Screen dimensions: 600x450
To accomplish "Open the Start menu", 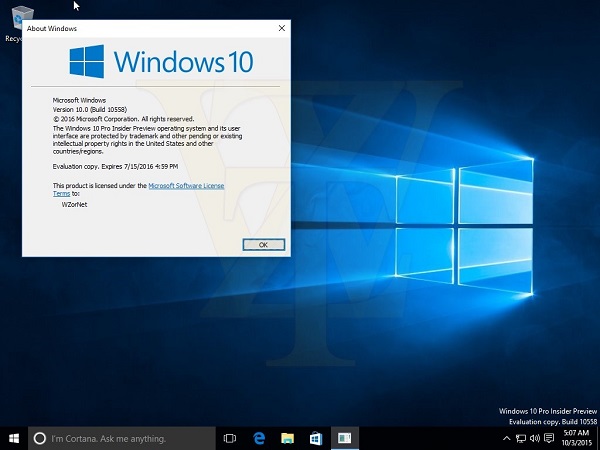I will coord(14,439).
